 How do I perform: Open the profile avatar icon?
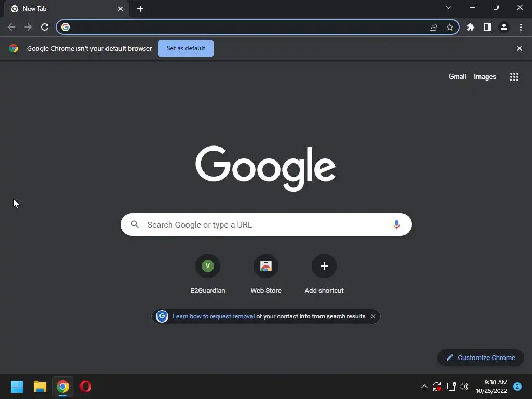pyautogui.click(x=504, y=27)
